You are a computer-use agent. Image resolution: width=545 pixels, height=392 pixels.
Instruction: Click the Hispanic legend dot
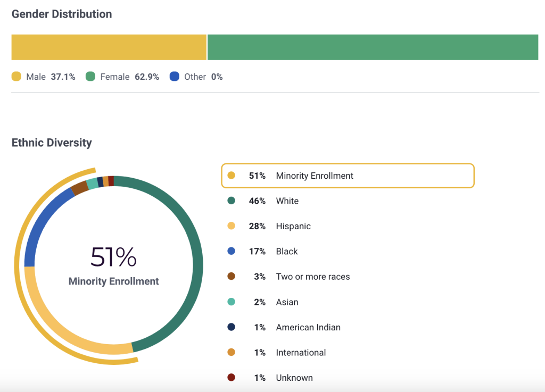click(x=231, y=226)
